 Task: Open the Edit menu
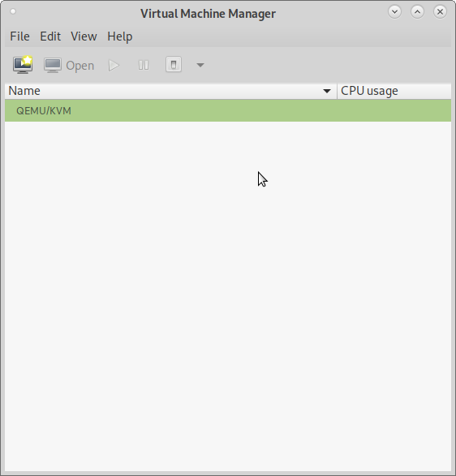coord(50,36)
